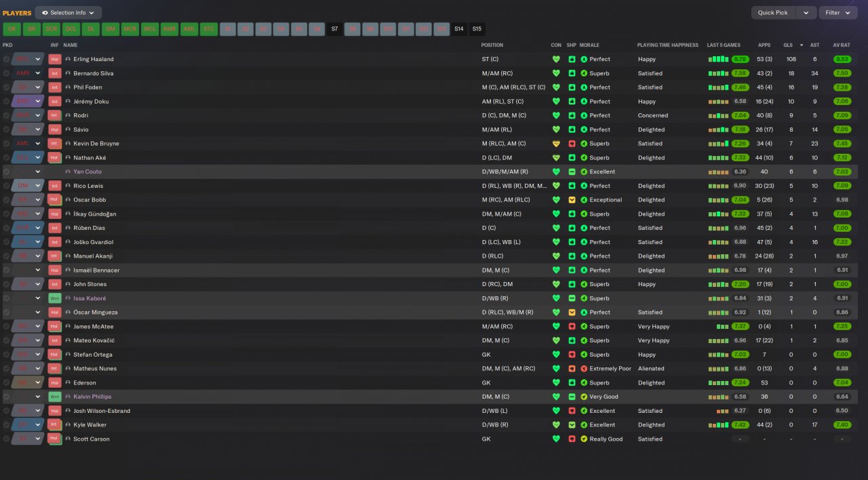Click Erling Haaland's last 5 games form bars
This screenshot has width=868, height=480.
coord(719,59)
